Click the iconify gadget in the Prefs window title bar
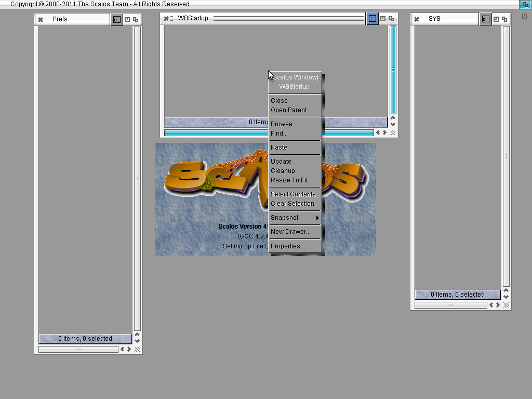The height and width of the screenshot is (399, 532). [x=117, y=20]
